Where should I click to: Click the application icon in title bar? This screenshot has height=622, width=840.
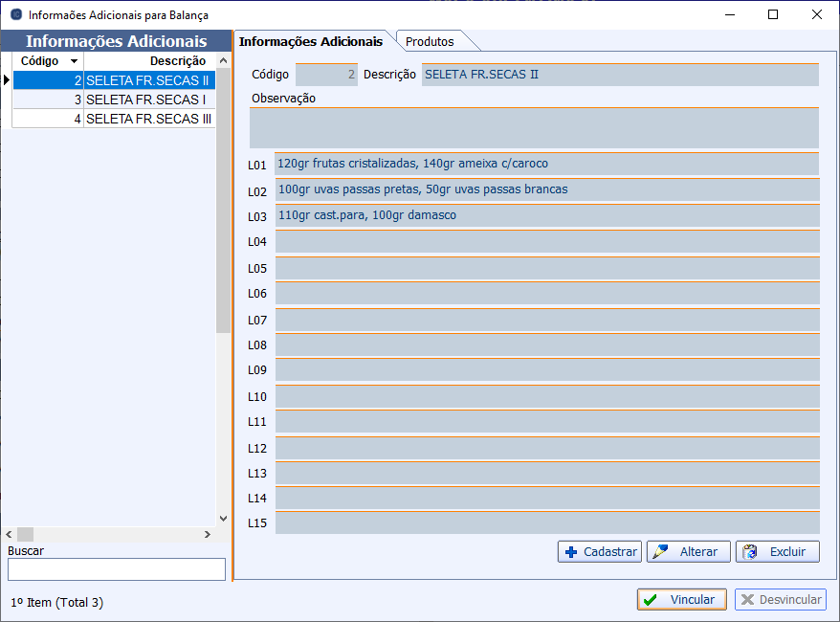click(15, 15)
